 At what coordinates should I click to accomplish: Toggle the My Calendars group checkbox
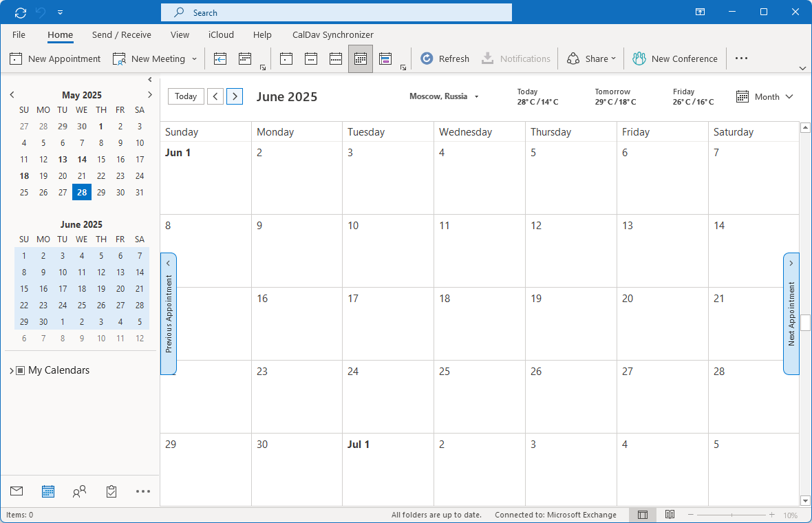[x=20, y=370]
